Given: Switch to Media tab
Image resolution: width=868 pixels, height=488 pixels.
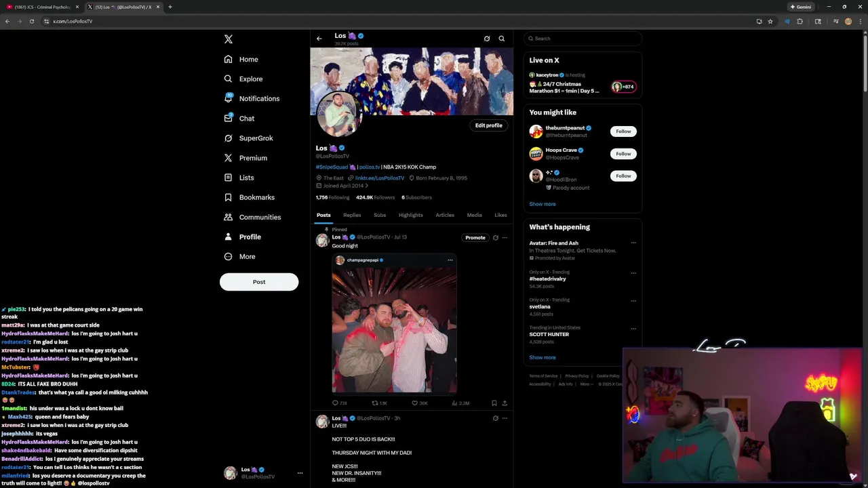Looking at the screenshot, I should (474, 215).
